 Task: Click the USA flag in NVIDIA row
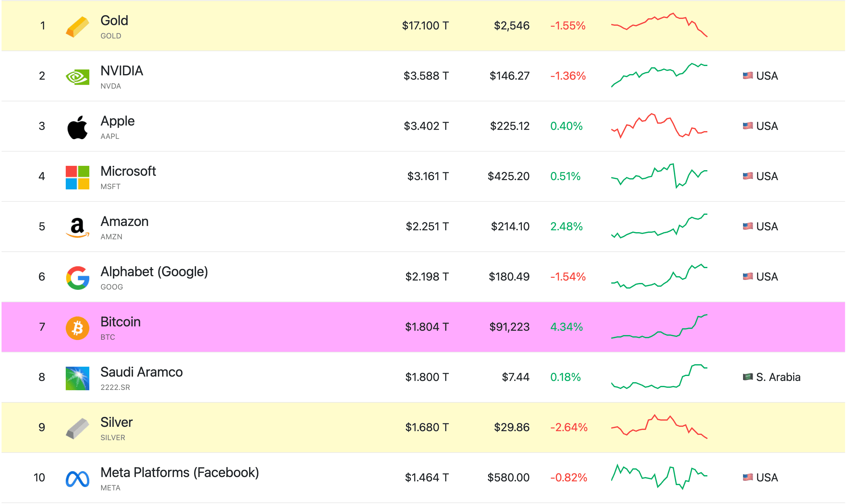[x=748, y=75]
